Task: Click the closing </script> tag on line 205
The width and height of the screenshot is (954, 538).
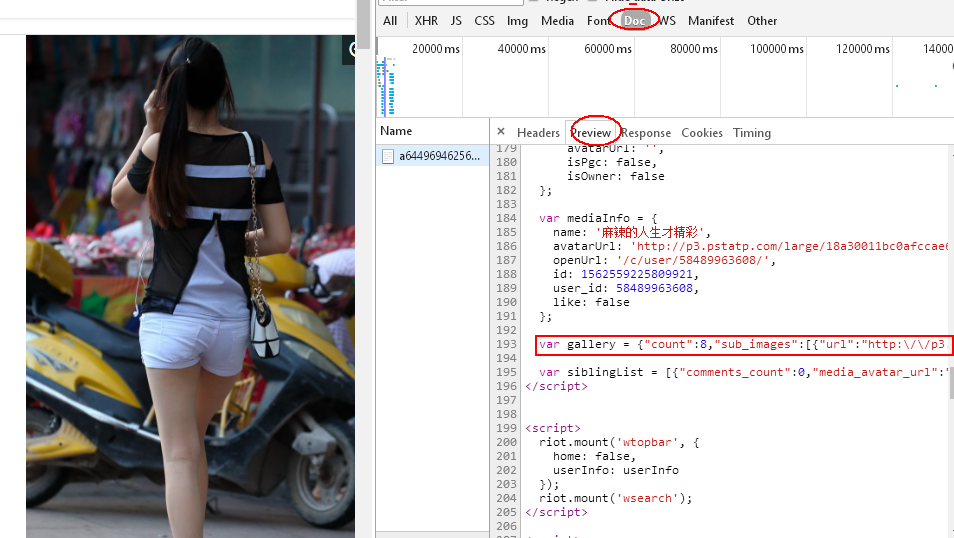Action: tap(556, 512)
